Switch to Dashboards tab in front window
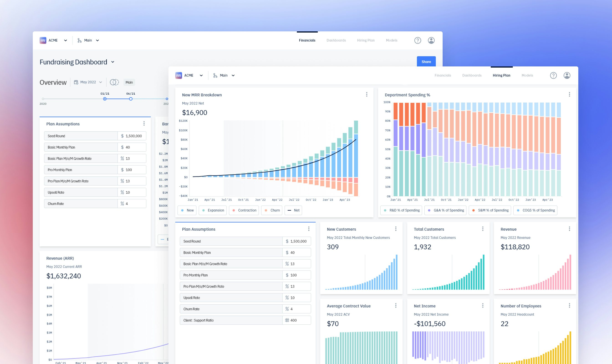Screen dimensions: 612x364 coord(472,75)
